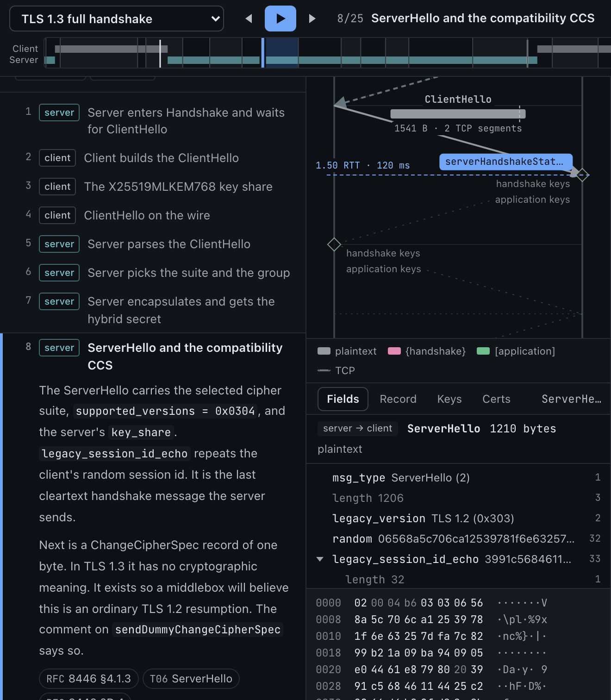Open the T06 ServerHello reference chip
611x700 pixels.
(x=191, y=679)
